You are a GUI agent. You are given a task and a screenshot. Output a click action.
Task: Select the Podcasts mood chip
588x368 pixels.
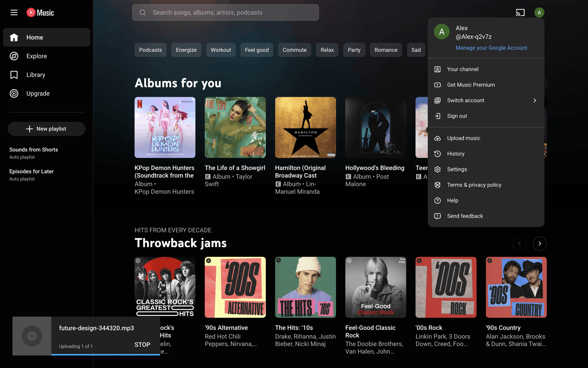150,50
